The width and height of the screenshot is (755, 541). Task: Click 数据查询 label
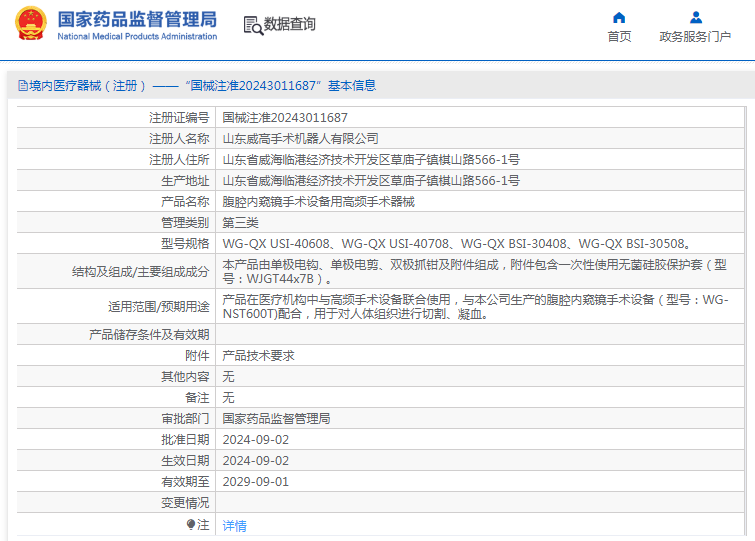(x=289, y=24)
